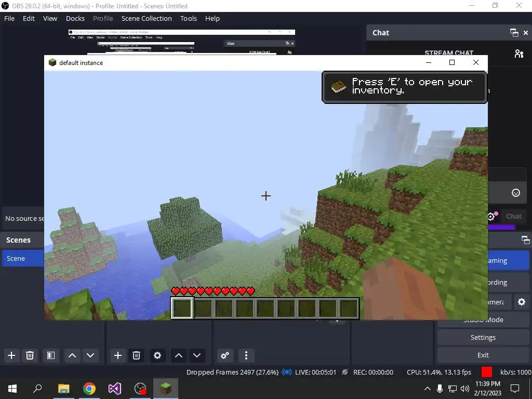This screenshot has height=399, width=532.
Task: Open Google Chrome from taskbar
Action: click(x=89, y=389)
